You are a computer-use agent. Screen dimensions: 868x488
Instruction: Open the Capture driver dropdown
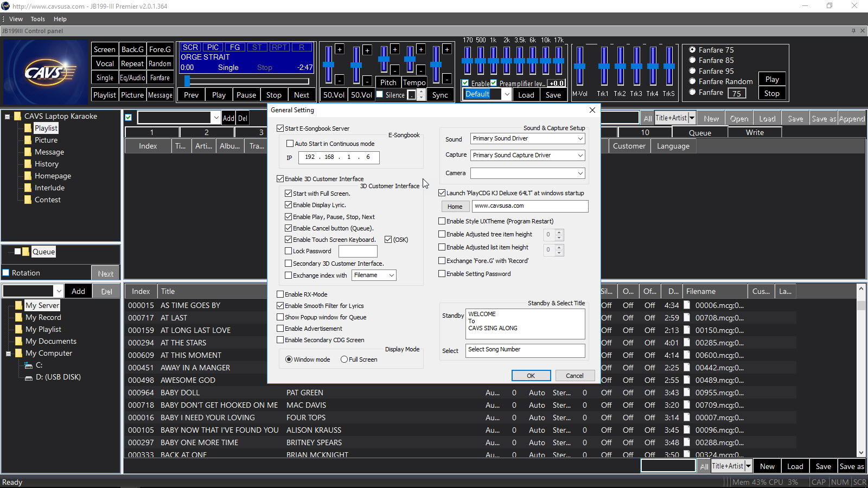(580, 156)
